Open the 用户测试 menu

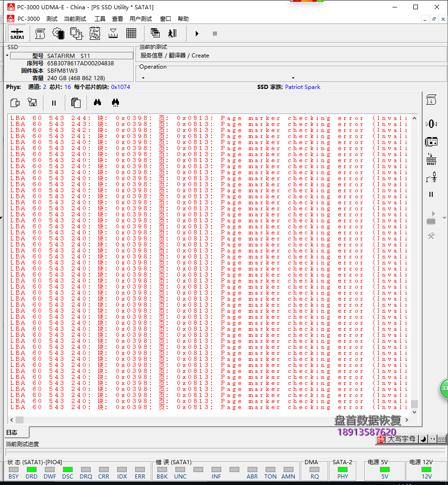(x=141, y=19)
